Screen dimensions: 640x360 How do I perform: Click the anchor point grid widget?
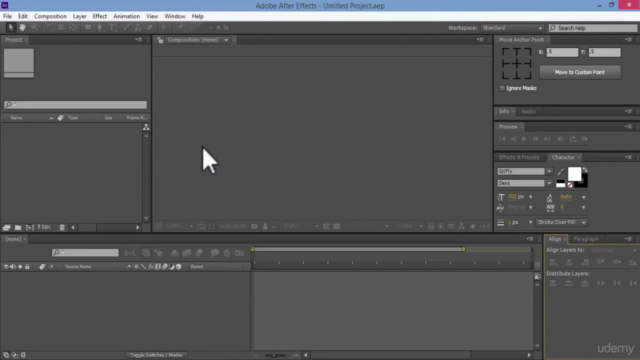coord(517,63)
